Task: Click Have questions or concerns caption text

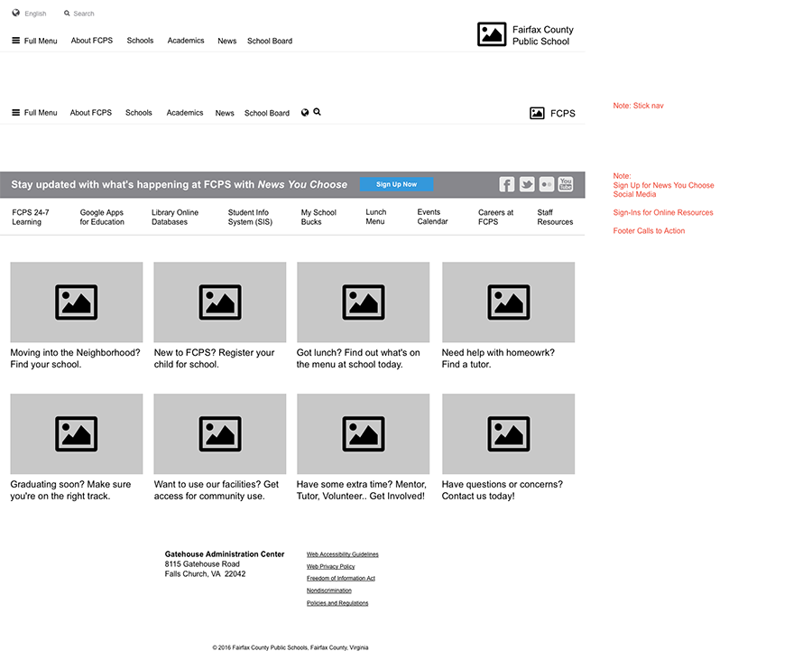Action: point(503,489)
